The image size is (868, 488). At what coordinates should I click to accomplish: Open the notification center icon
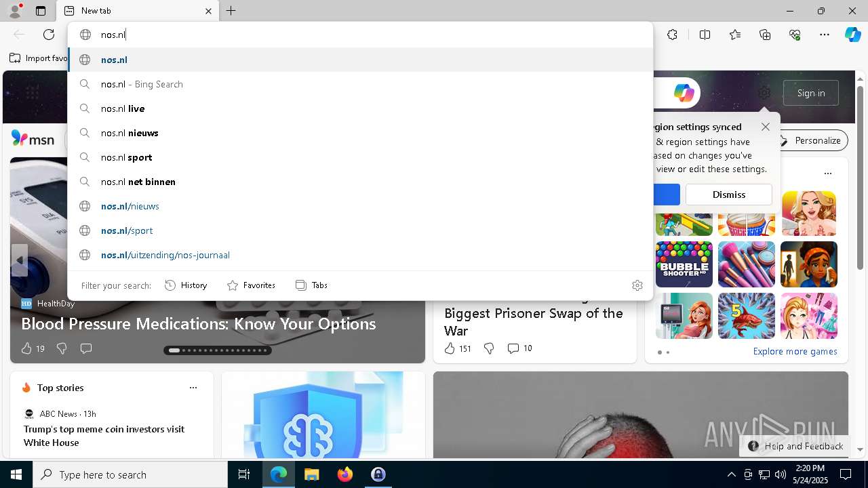(846, 474)
